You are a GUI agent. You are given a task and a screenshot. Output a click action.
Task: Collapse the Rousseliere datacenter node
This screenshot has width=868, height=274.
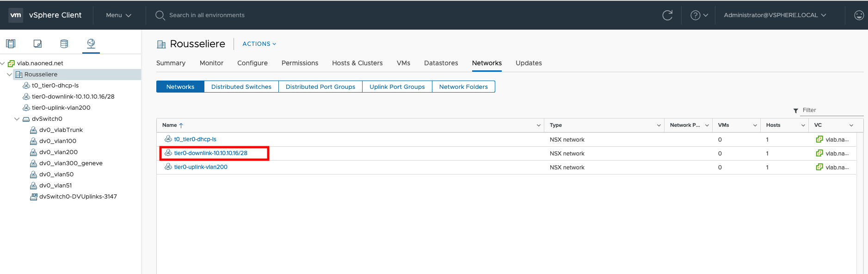10,75
